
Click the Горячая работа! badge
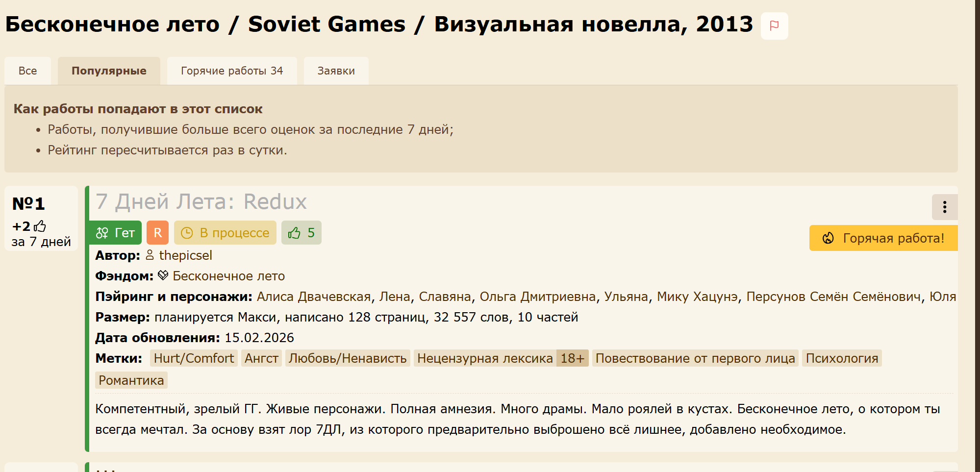coord(883,238)
